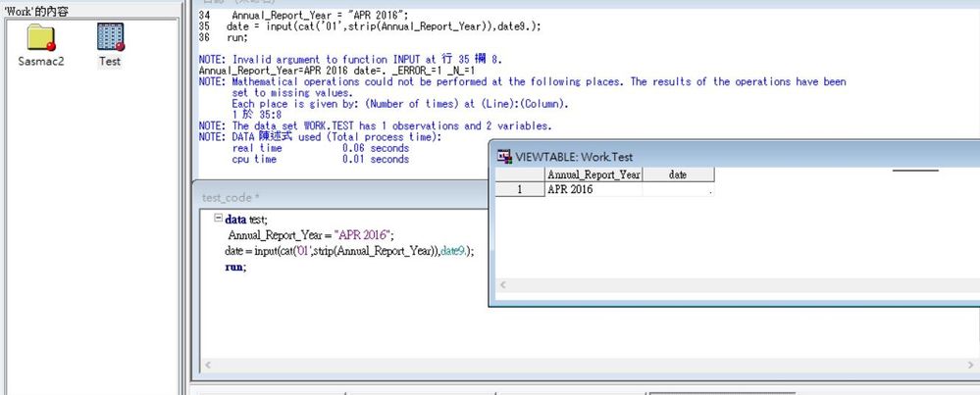Click the 'run;' statement in the editor
The height and width of the screenshot is (395, 980).
click(235, 267)
